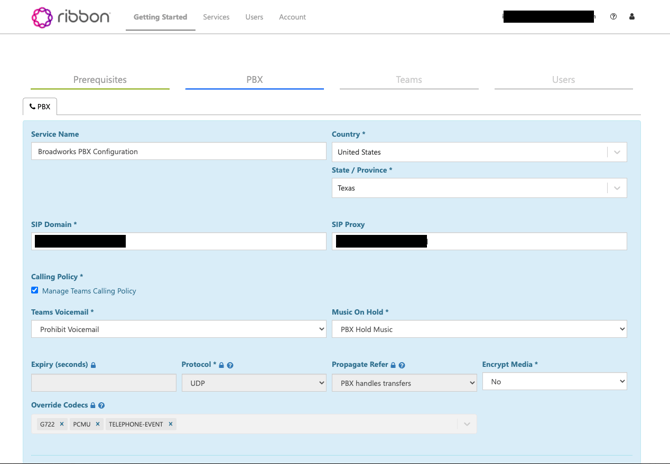670x464 pixels.
Task: Open the Services menu
Action: click(216, 17)
